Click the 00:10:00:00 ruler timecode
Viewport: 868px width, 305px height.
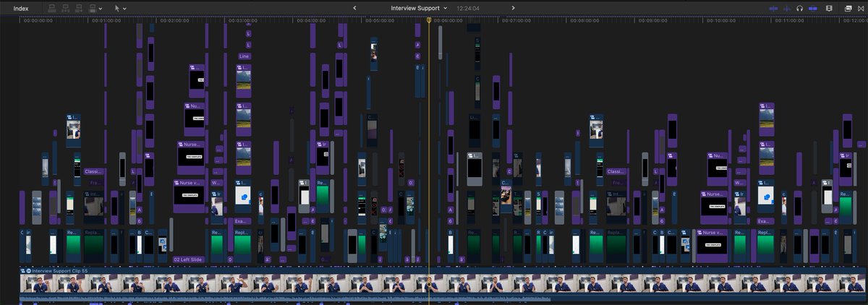(x=720, y=21)
